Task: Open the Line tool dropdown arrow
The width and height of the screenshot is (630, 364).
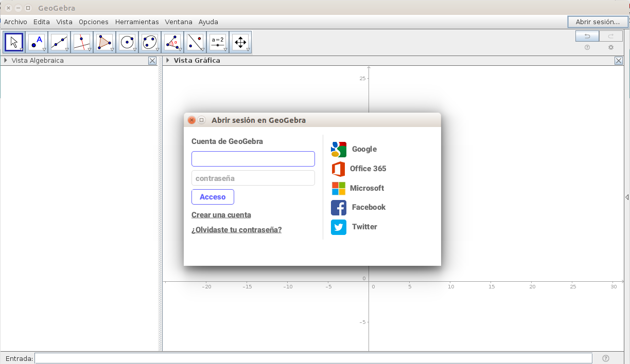Action: click(x=67, y=49)
